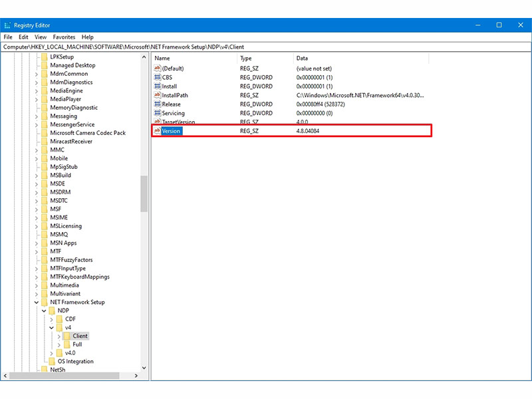Click the Managed Desktop folder icon
532x399 pixels.
45,65
